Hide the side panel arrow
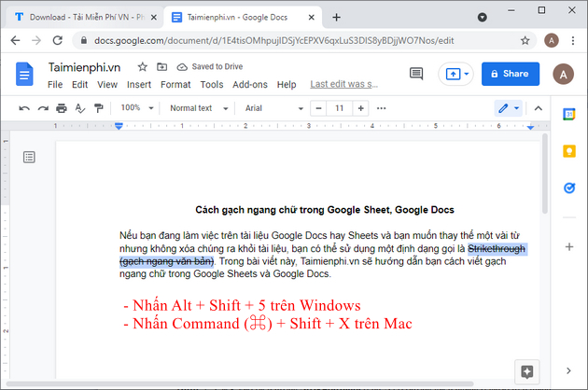588x390 pixels. pos(569,370)
